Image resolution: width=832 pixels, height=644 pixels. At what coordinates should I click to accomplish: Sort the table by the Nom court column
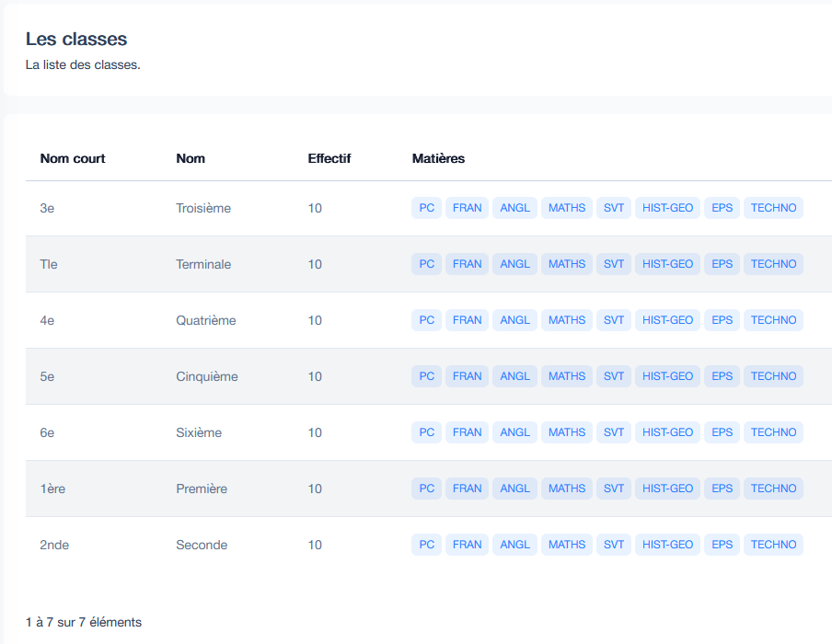(72, 158)
